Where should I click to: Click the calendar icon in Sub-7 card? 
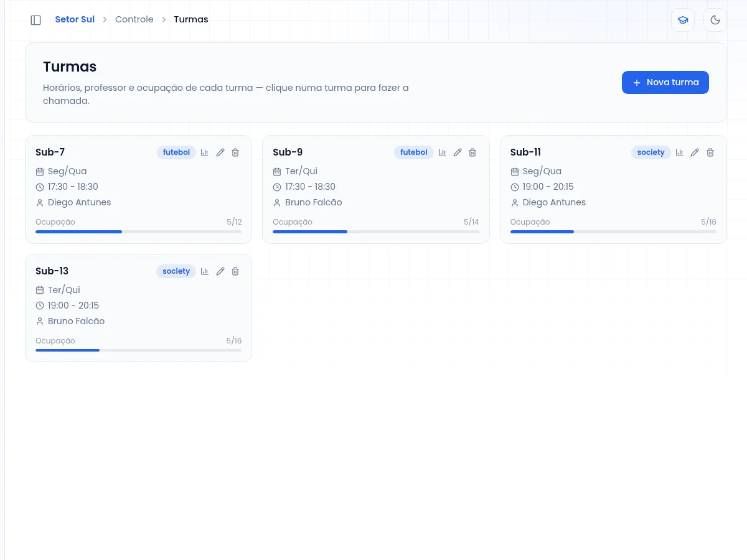pyautogui.click(x=40, y=172)
